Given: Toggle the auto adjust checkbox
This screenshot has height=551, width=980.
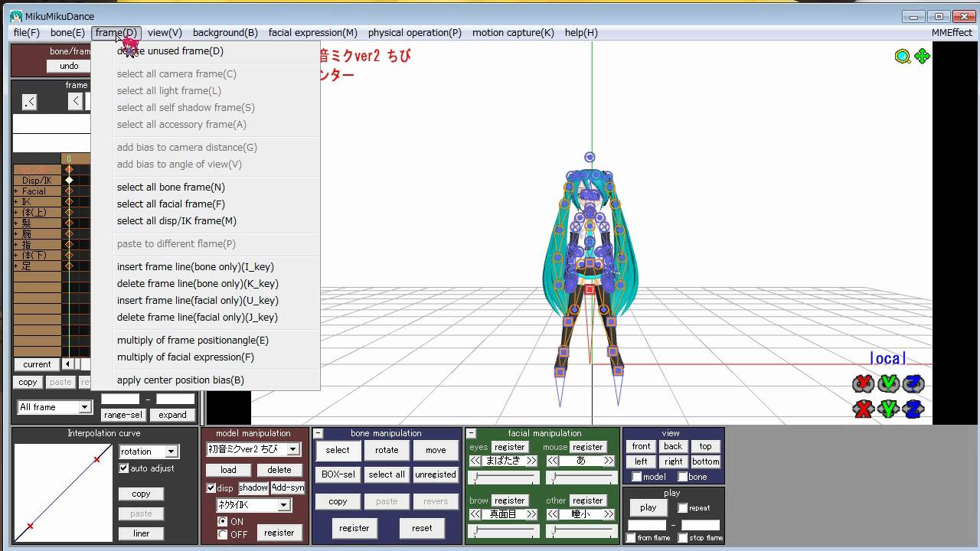Looking at the screenshot, I should tap(124, 468).
